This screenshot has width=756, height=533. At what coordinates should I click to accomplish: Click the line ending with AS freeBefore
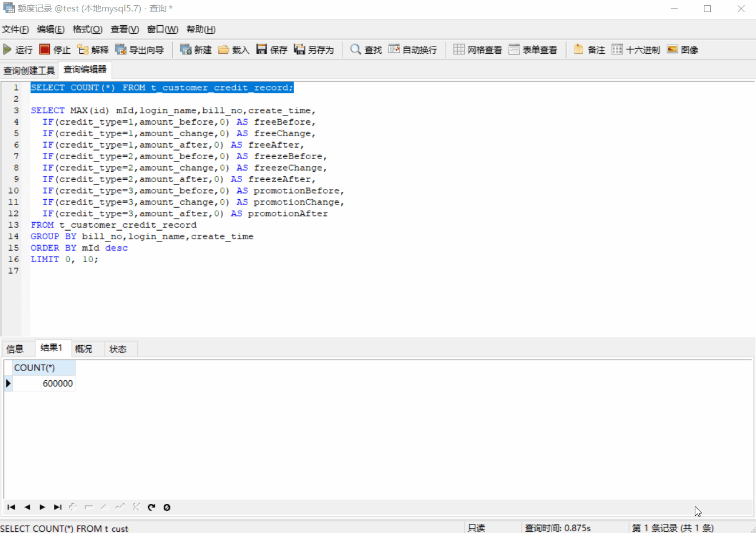(179, 122)
